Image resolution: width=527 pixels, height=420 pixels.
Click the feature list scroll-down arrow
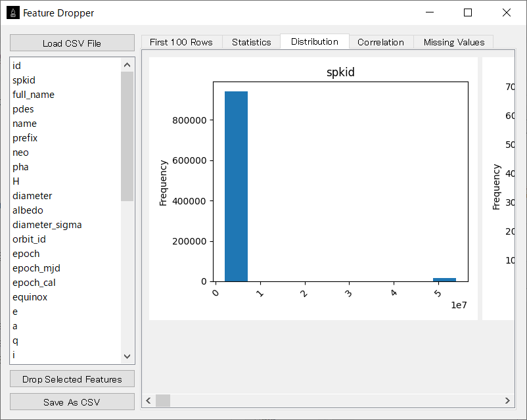click(x=127, y=356)
